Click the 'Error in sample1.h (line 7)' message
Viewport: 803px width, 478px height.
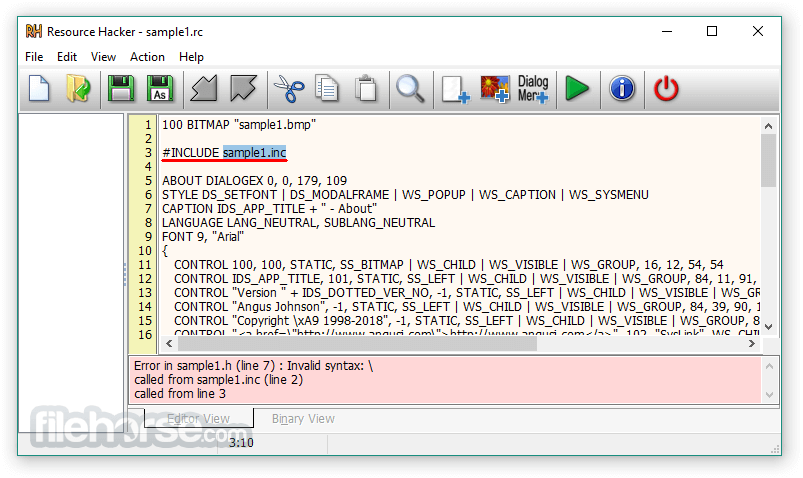click(253, 366)
